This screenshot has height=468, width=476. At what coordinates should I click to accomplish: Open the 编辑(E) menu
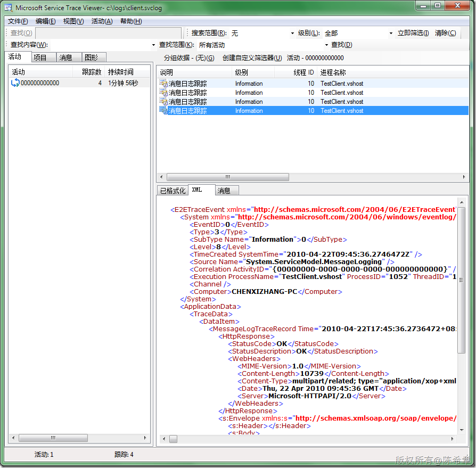point(46,21)
